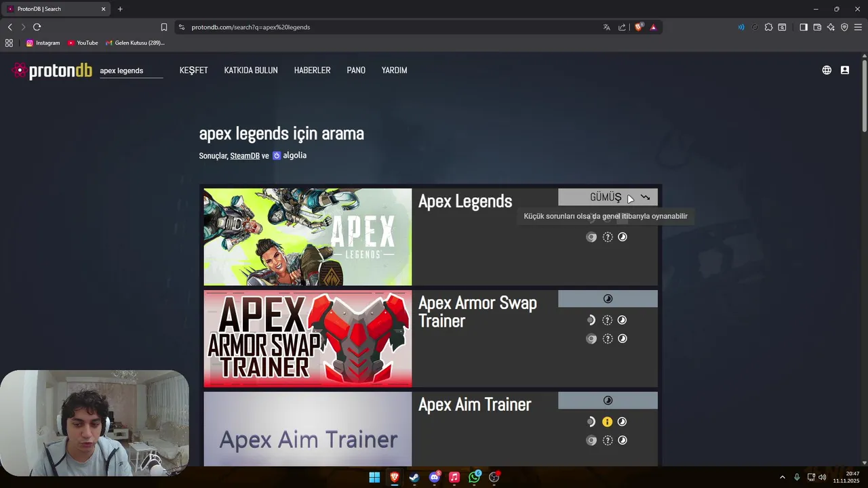Screen dimensions: 868x488
Task: Open WhatsApp from the taskbar
Action: 475,477
